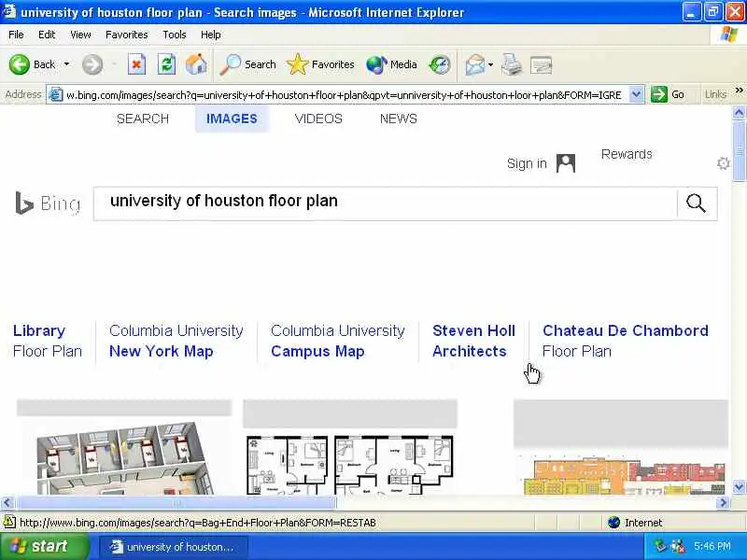Open the black-and-white apartment floor plan thumbnail
Image resolution: width=747 pixels, height=560 pixels.
(x=350, y=464)
